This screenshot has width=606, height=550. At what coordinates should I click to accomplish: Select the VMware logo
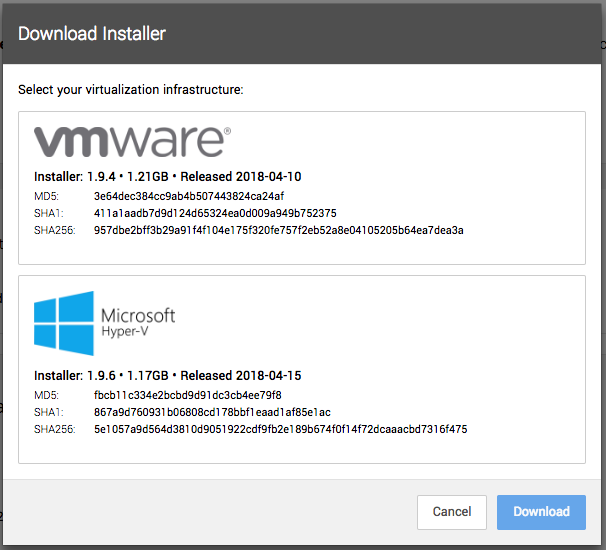tap(132, 142)
